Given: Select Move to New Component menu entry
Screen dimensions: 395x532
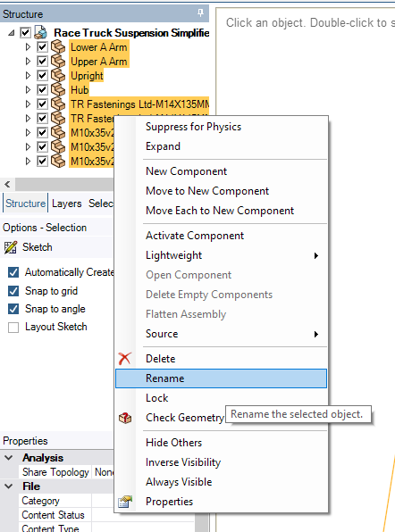Looking at the screenshot, I should coord(207,191).
